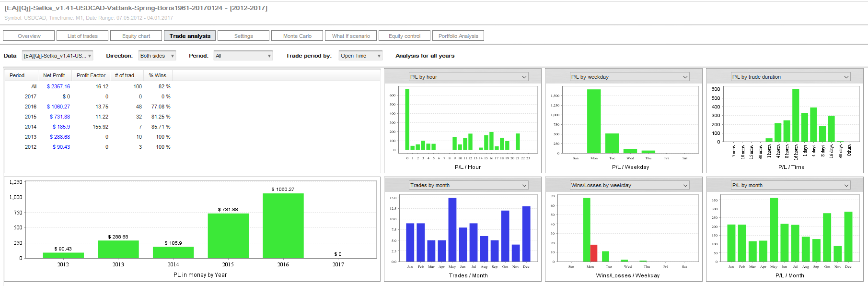Switch to What If scenario tab
This screenshot has height=286, width=868.
[351, 36]
